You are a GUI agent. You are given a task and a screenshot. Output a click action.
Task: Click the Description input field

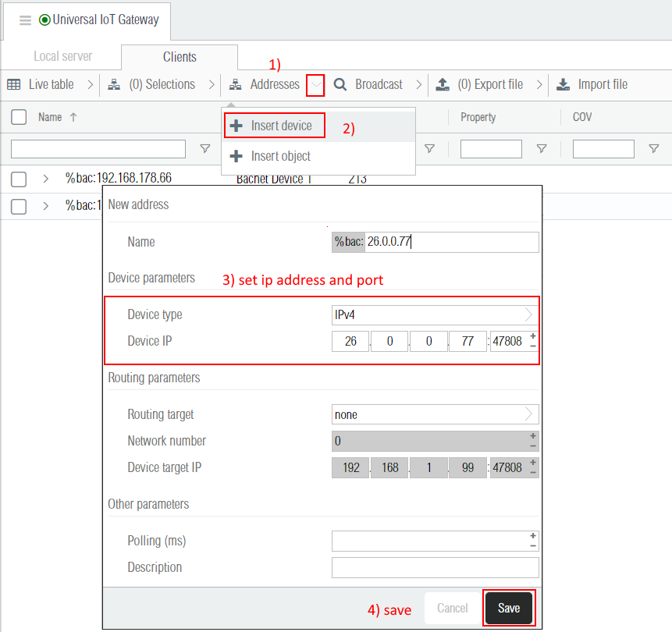click(x=434, y=567)
